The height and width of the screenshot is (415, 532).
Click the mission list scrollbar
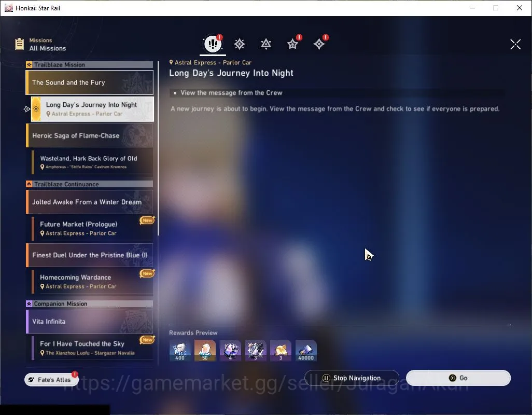pos(159,148)
